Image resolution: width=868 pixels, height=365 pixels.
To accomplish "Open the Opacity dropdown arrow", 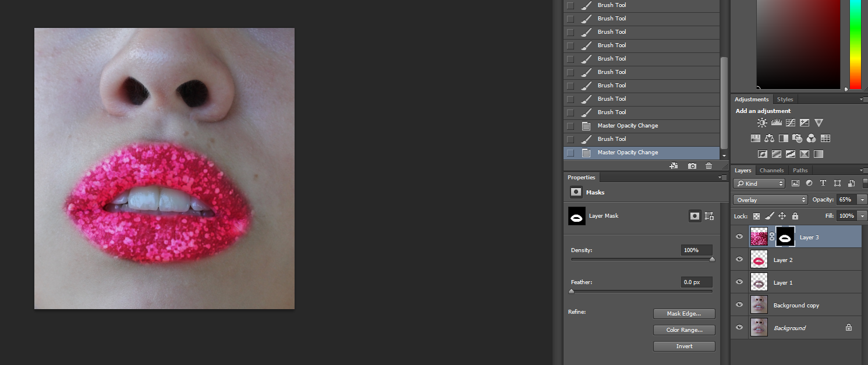I will point(862,199).
